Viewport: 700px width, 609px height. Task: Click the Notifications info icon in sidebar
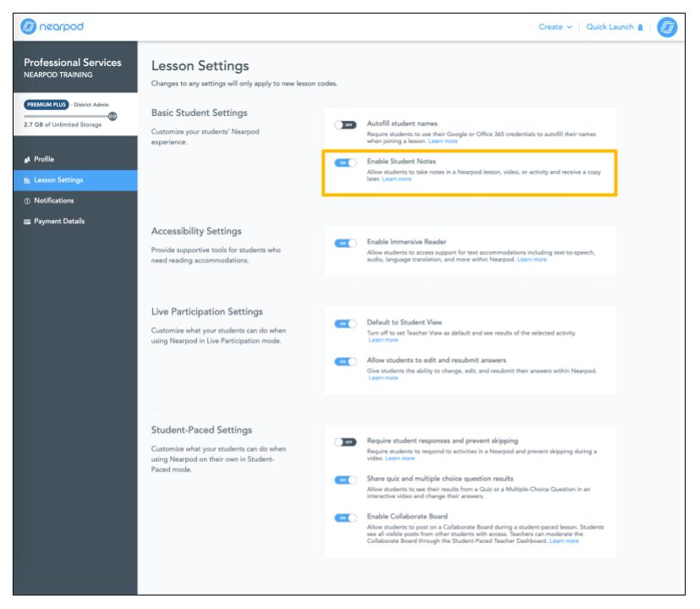pos(27,200)
